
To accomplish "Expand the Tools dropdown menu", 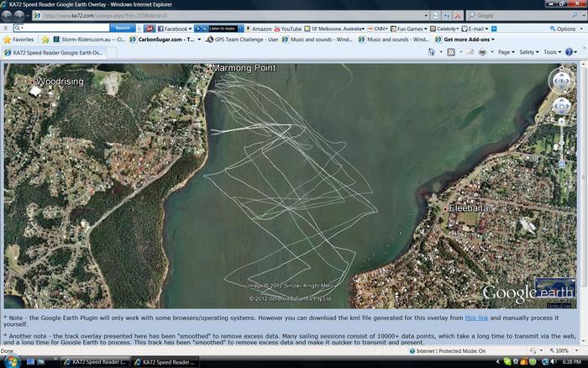I will [x=552, y=52].
